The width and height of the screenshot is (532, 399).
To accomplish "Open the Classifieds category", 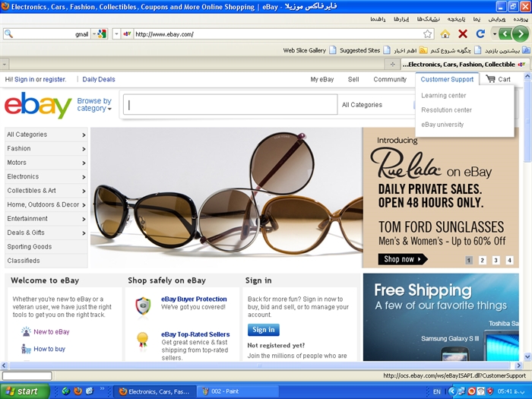I will pyautogui.click(x=46, y=261).
